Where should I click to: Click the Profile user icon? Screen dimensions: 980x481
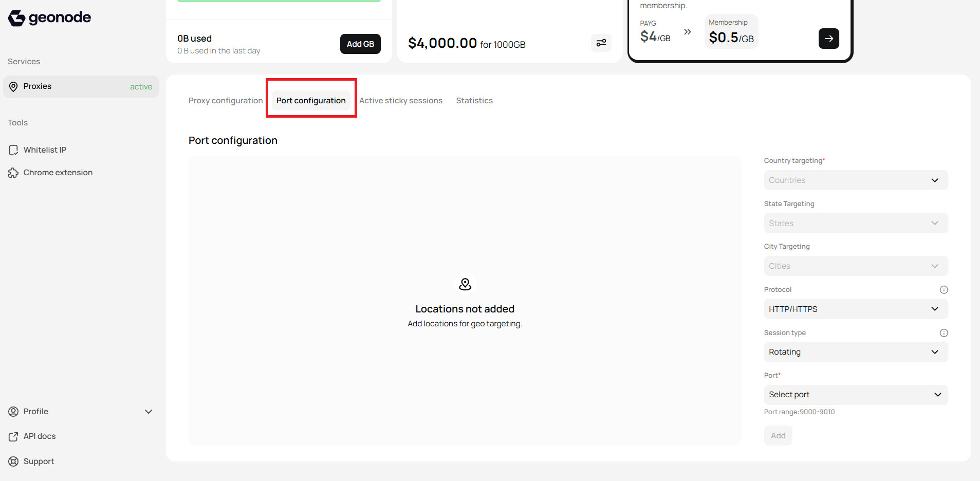pyautogui.click(x=13, y=412)
